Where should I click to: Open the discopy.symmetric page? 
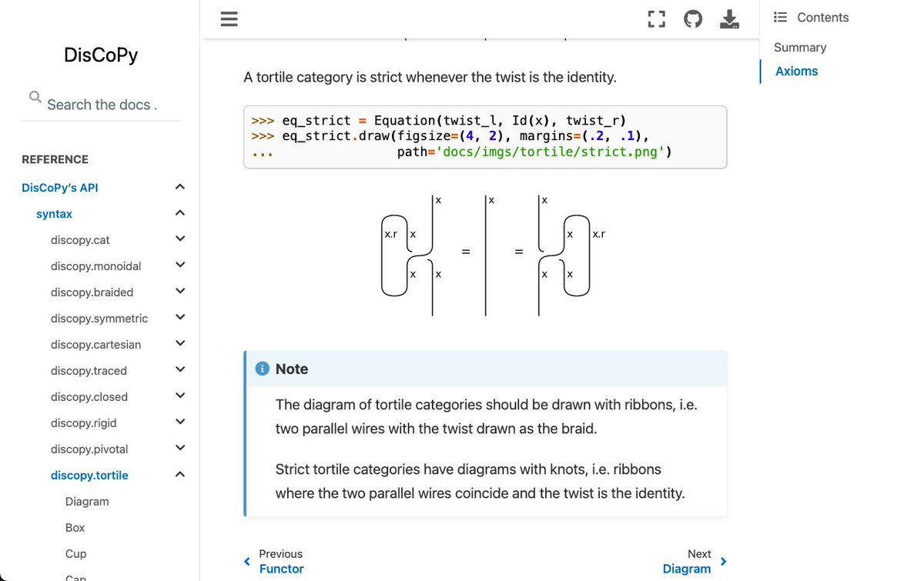[x=99, y=319]
